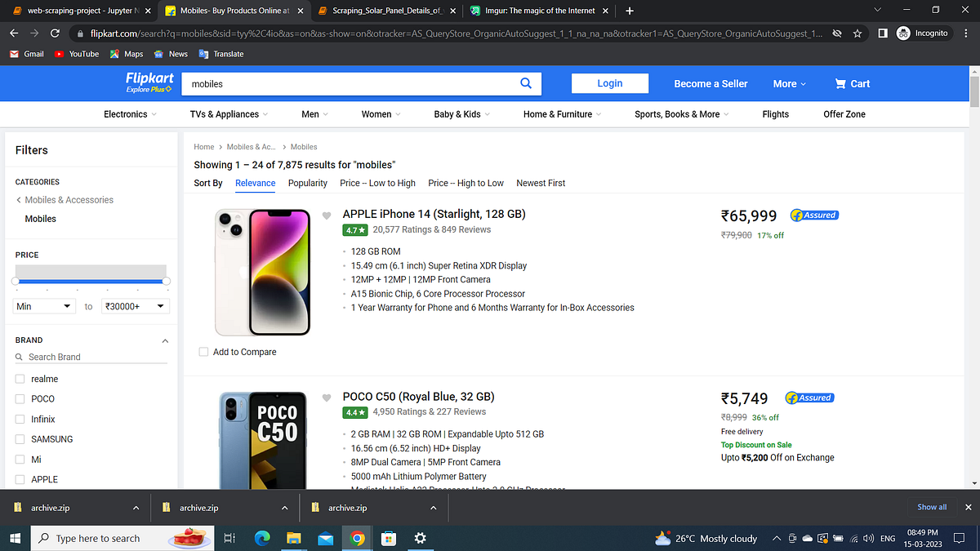Viewport: 980px width, 551px height.
Task: Open the Min price dropdown
Action: click(43, 305)
